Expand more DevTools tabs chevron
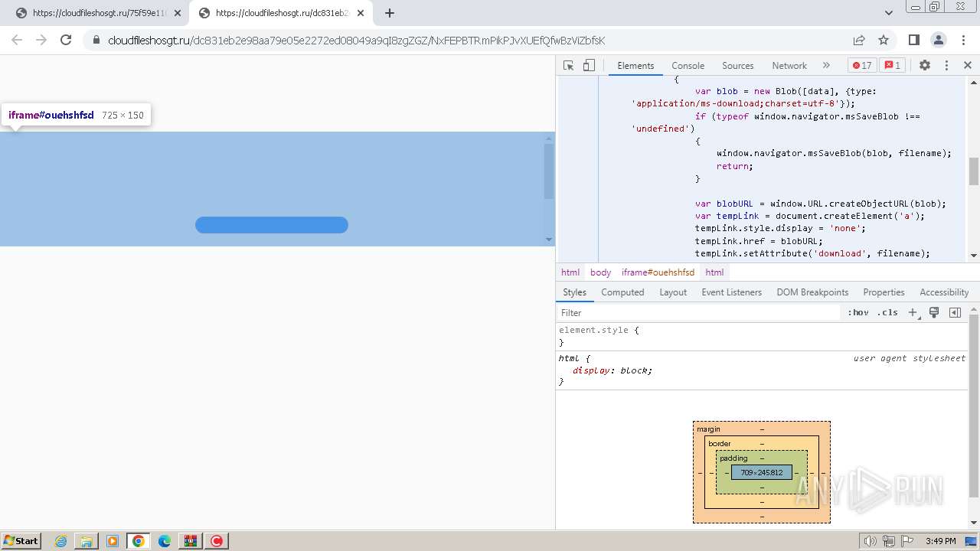The width and height of the screenshot is (980, 551). pos(826,66)
